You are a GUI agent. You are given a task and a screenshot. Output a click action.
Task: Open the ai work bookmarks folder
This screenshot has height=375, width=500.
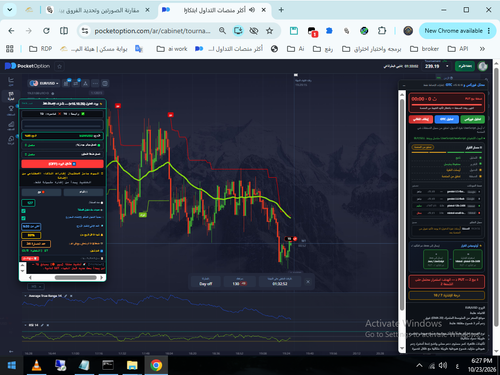coord(172,49)
